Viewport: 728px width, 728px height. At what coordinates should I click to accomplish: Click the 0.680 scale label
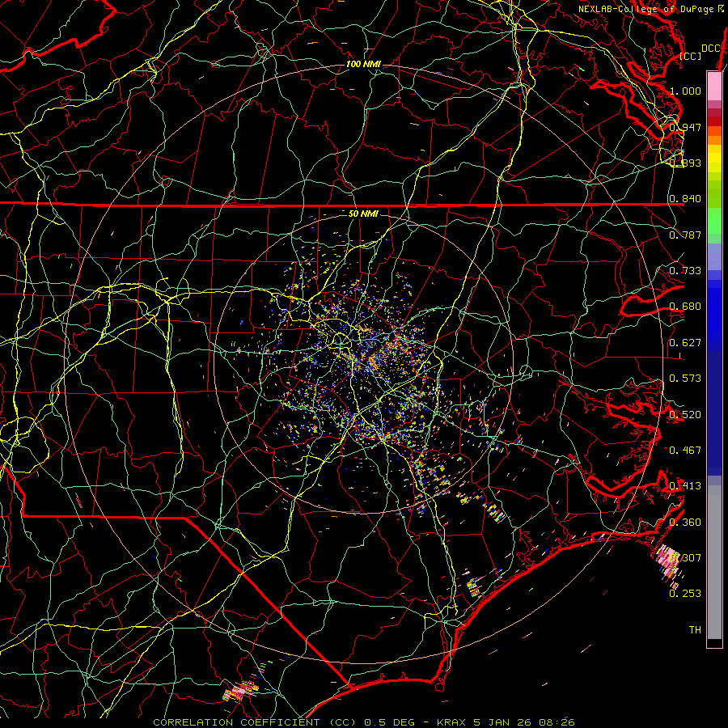685,307
